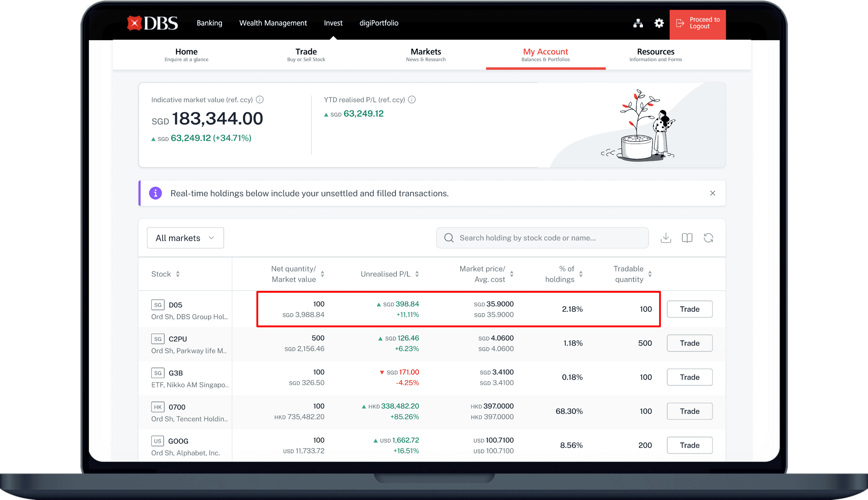Screen dimensions: 868x500
Task: Sort by Unrealised P/L column
Action: click(417, 274)
